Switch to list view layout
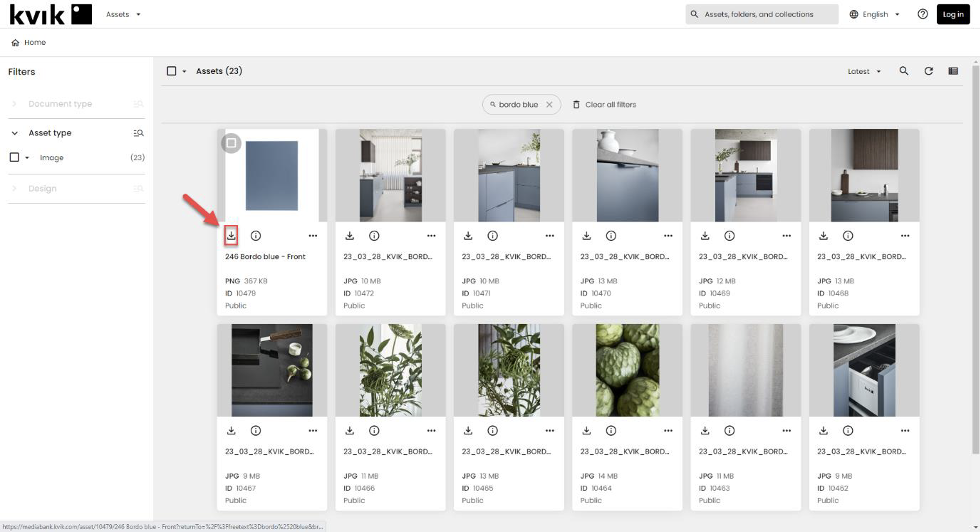The height and width of the screenshot is (532, 980). (x=953, y=71)
